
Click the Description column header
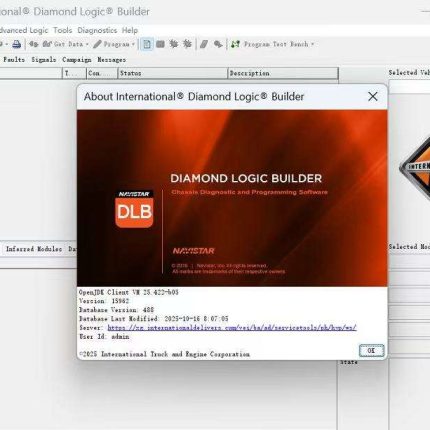coord(283,73)
